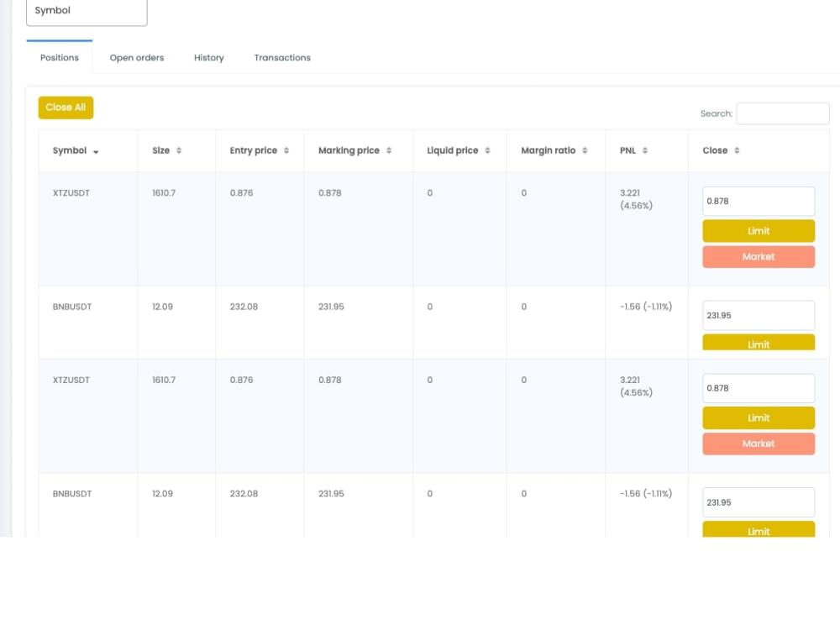Select close price input showing 0.878
Screen dimensions: 840x630
click(759, 201)
